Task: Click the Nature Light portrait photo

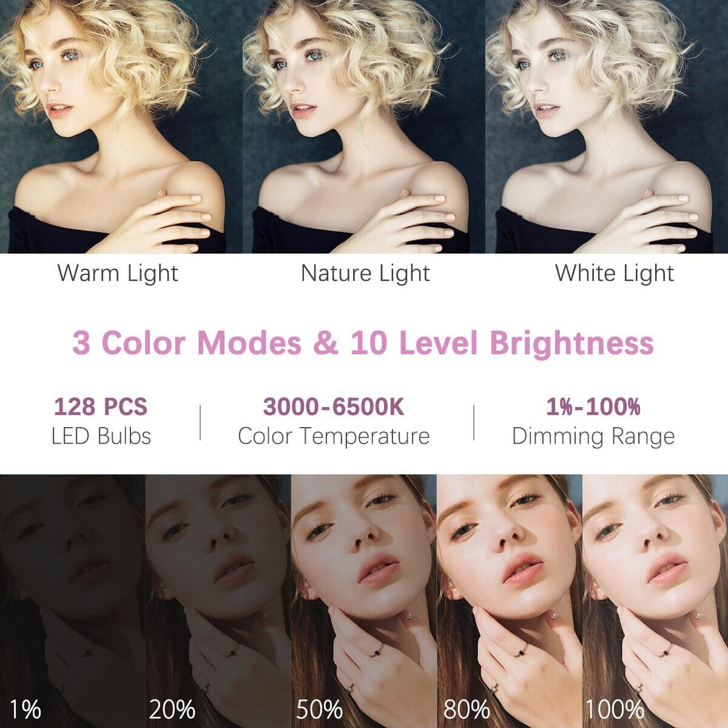Action: (364, 126)
